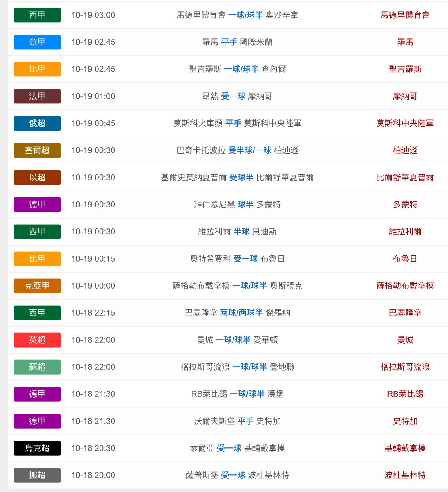Open the green 蘇超 league tag
This screenshot has width=448, height=492.
[x=37, y=367]
